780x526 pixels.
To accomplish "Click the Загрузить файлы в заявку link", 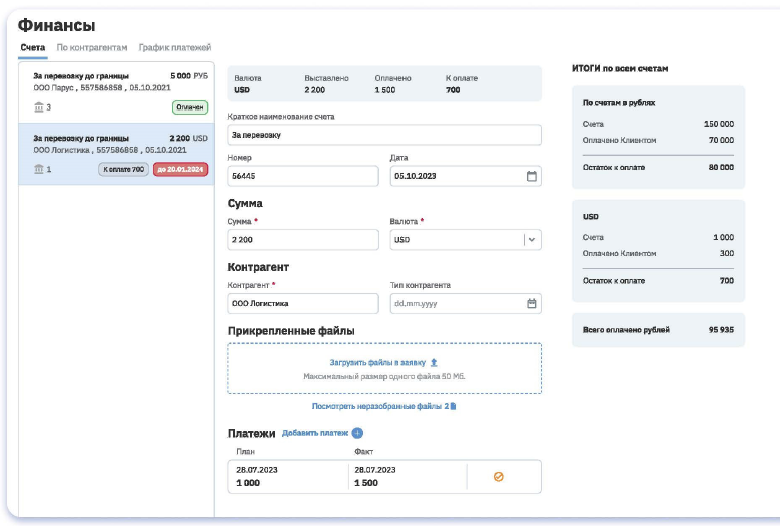I will (x=378, y=362).
